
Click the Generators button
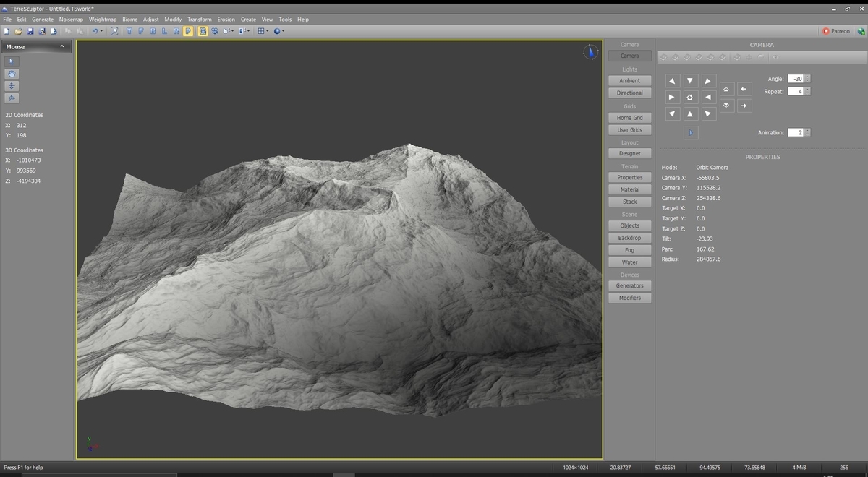click(x=629, y=285)
